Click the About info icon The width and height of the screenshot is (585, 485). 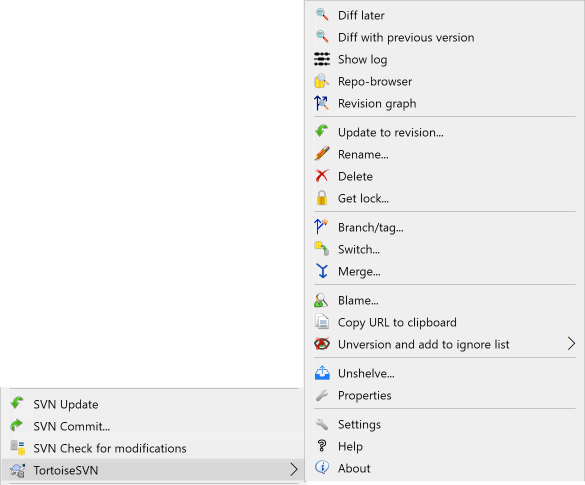pos(322,467)
